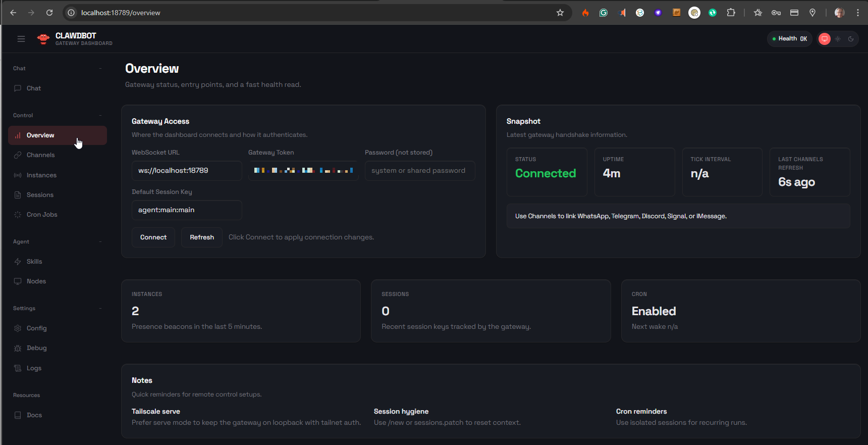Switch to dark theme moon icon
This screenshot has width=868, height=445.
click(x=851, y=39)
